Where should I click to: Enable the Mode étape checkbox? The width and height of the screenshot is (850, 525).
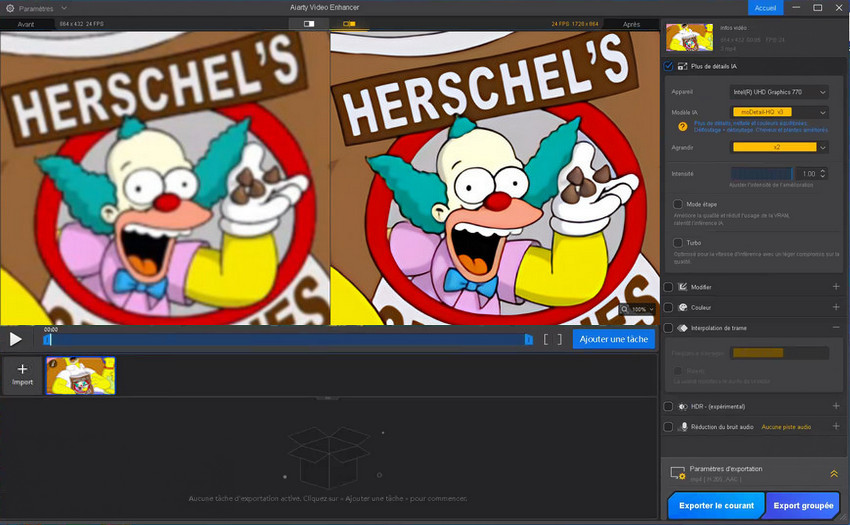(x=678, y=204)
